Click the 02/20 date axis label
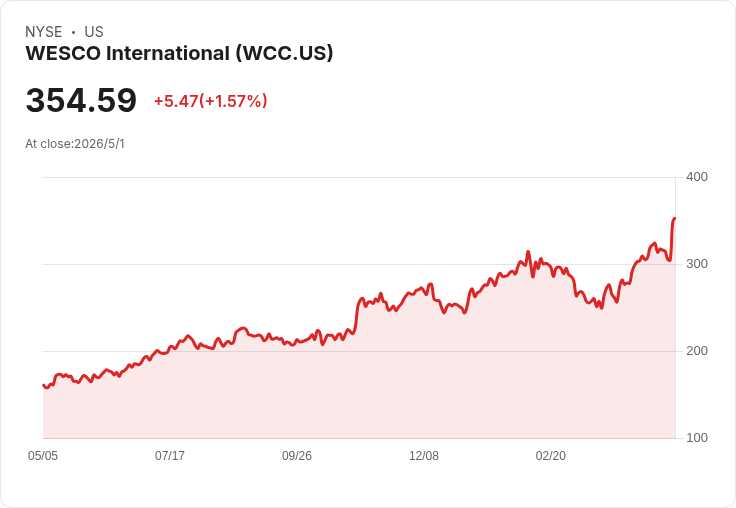The image size is (736, 508). 551,455
